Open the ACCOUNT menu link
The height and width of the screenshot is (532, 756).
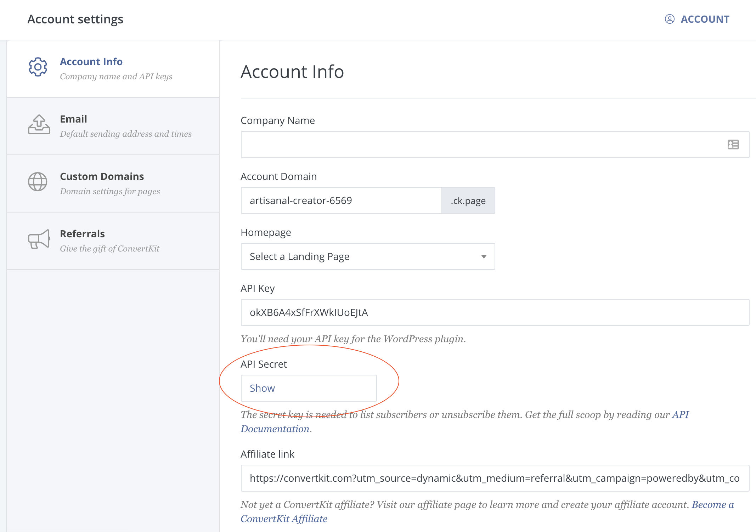click(x=697, y=19)
